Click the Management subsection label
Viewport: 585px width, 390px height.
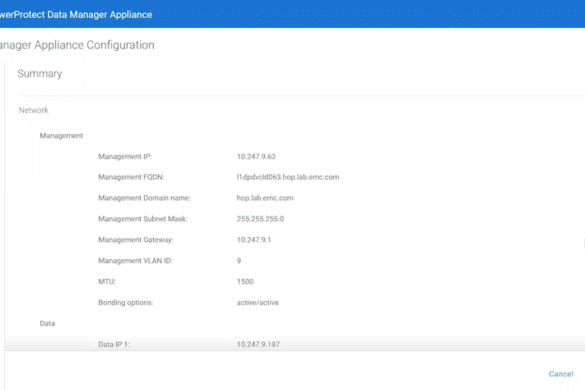click(61, 135)
